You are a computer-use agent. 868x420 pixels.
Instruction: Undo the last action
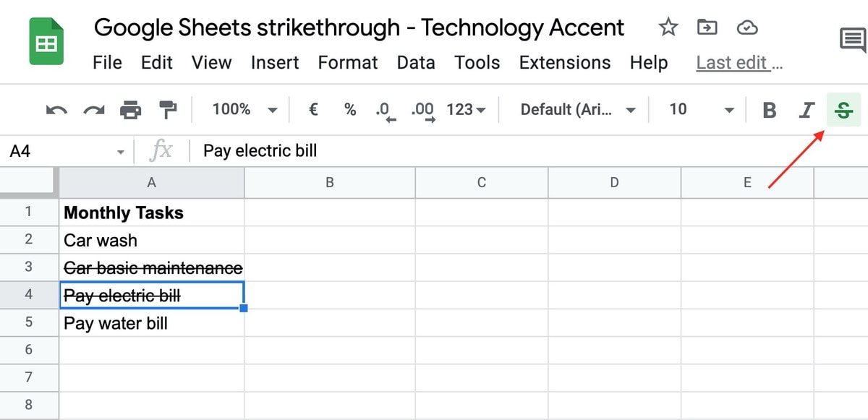pyautogui.click(x=56, y=110)
